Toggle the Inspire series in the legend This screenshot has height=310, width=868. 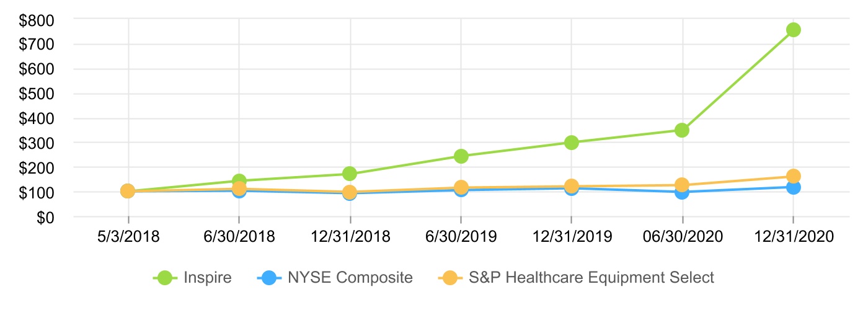pos(193,278)
